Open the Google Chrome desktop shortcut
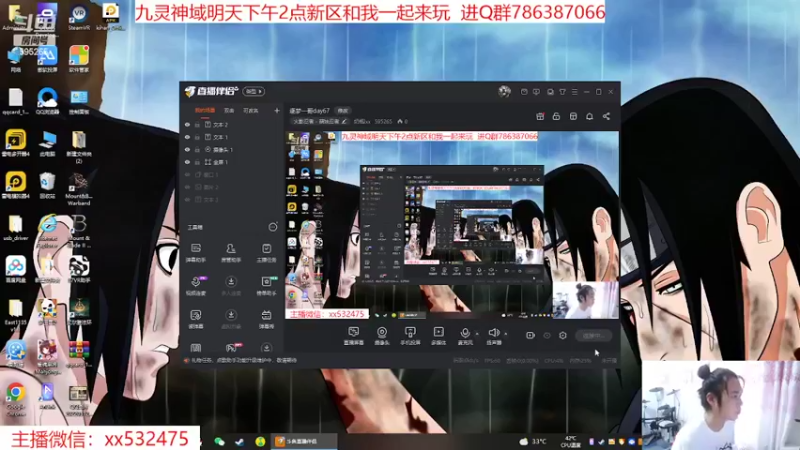Viewport: 800px width, 450px height. pyautogui.click(x=16, y=398)
